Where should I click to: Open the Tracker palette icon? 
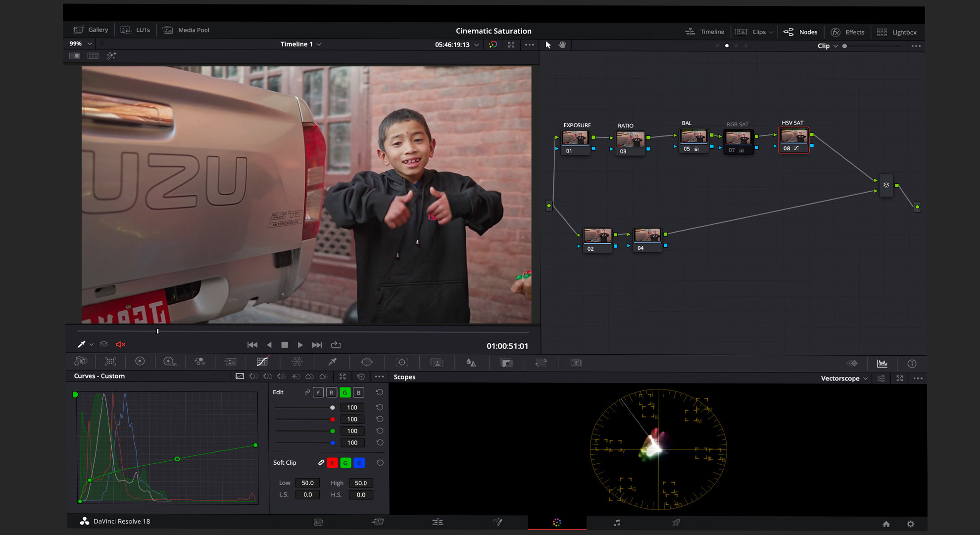click(x=402, y=362)
